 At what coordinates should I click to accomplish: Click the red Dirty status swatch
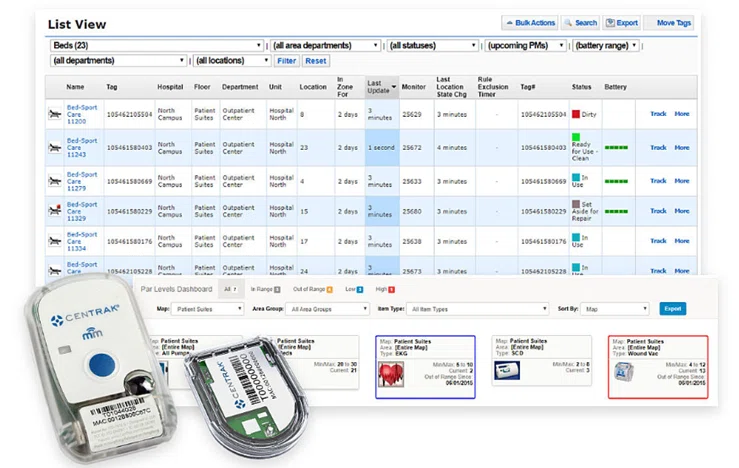575,114
